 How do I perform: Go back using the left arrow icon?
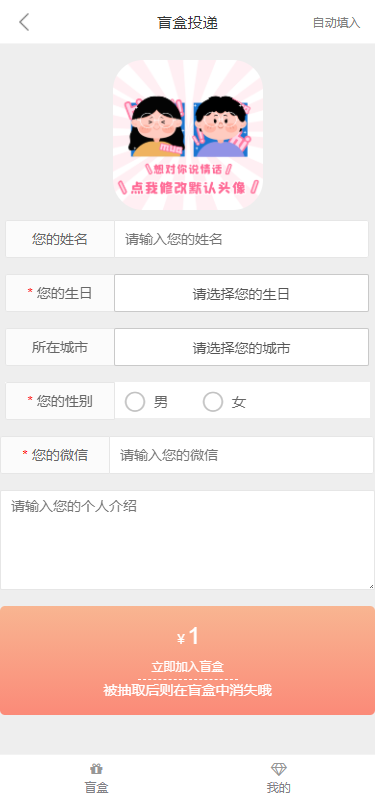24,22
